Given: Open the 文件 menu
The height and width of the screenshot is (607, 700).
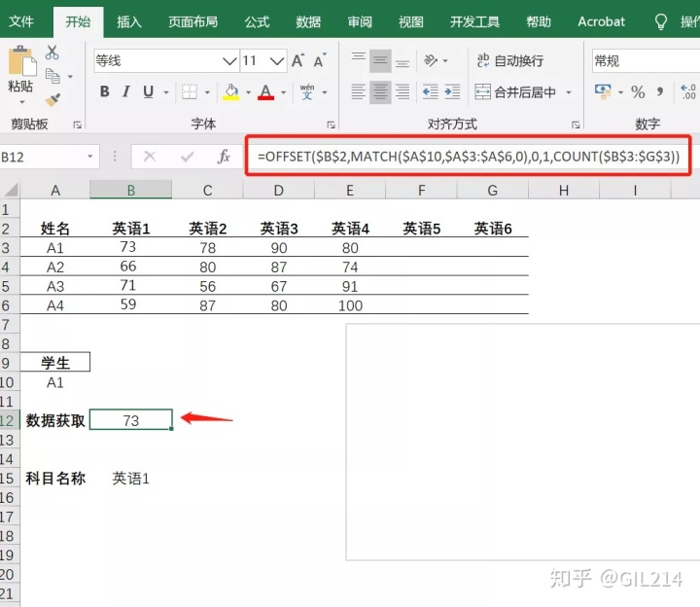Looking at the screenshot, I should pyautogui.click(x=21, y=21).
